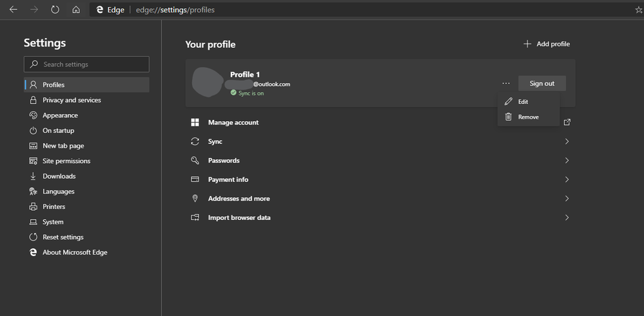The image size is (644, 316).
Task: Click the Profiles person icon in sidebar
Action: (34, 84)
